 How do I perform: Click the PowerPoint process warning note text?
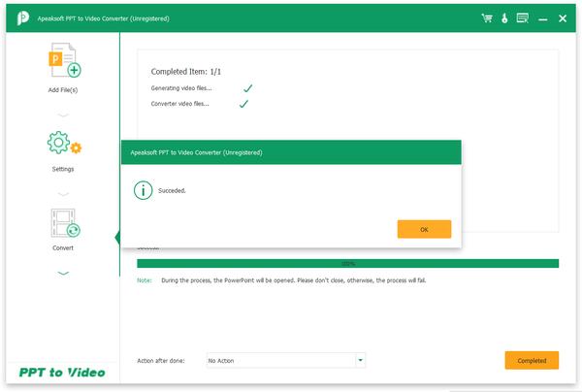pos(294,280)
